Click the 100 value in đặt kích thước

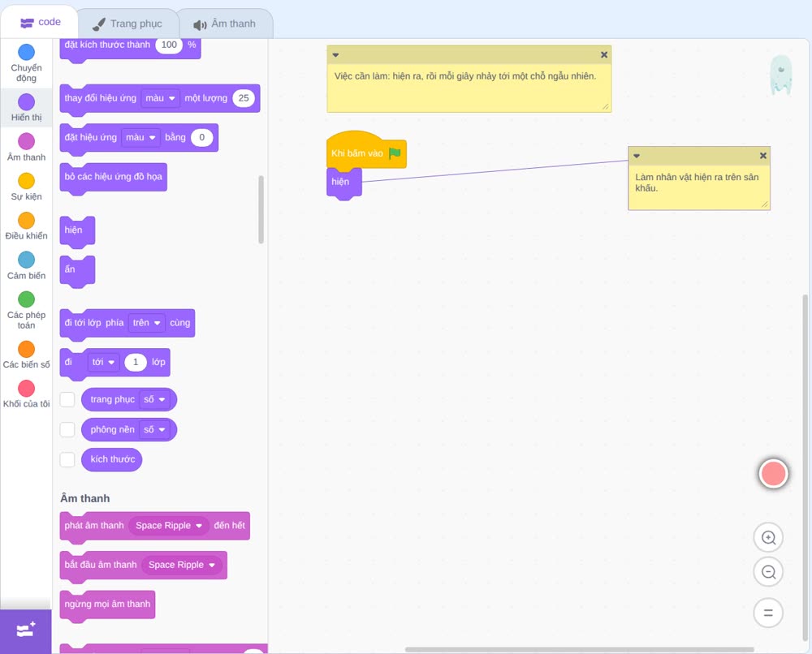click(169, 45)
